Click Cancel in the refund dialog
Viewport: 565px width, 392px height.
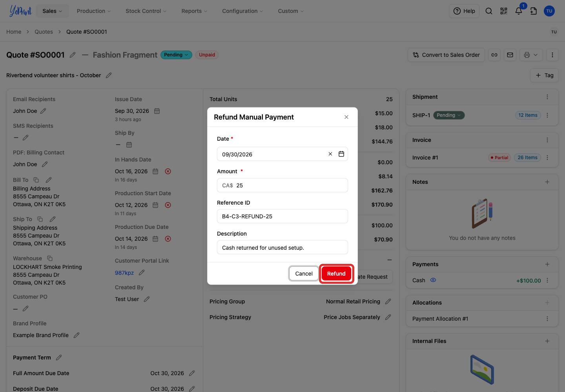(x=304, y=274)
